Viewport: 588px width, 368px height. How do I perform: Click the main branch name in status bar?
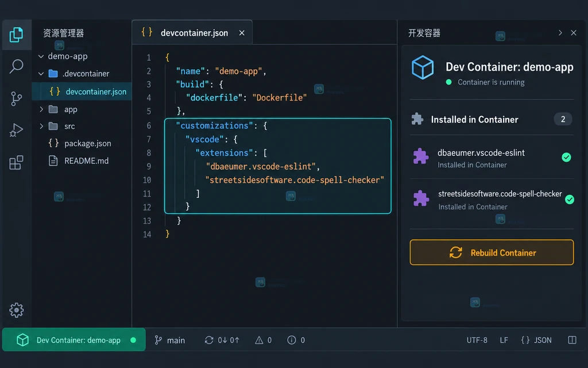coord(176,340)
